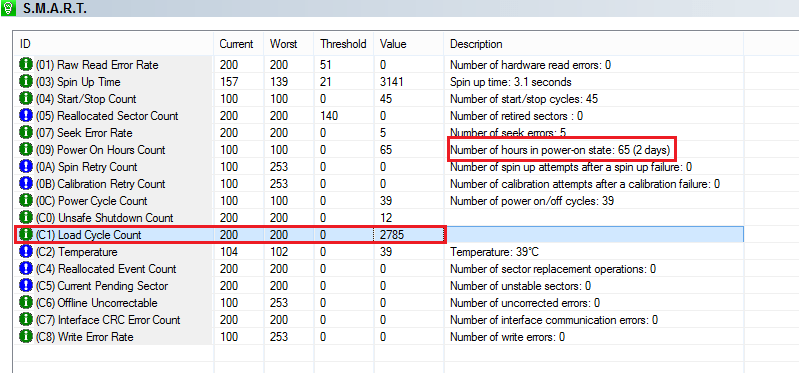Click the icon for Interface CRC Error Count
Viewport: 799px width, 373px height.
coord(25,319)
